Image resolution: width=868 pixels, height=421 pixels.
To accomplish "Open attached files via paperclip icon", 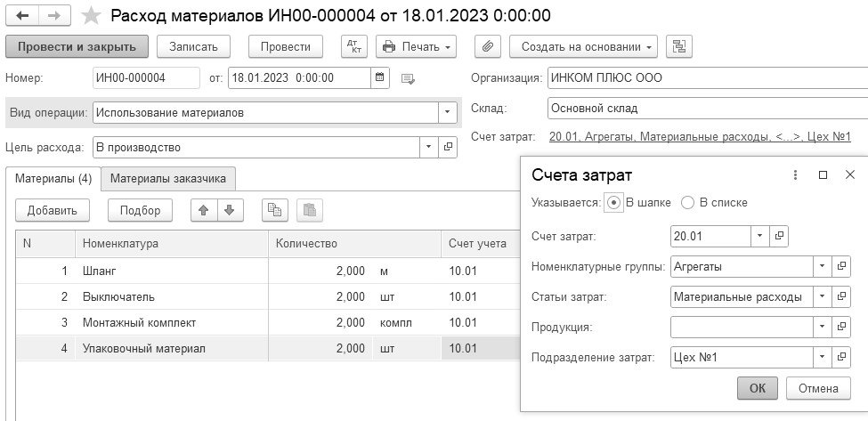I will tap(488, 47).
